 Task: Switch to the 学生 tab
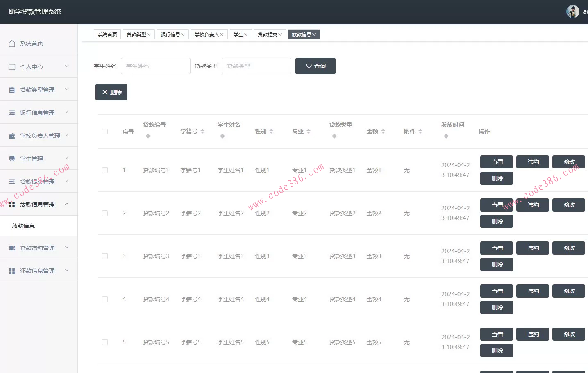tap(238, 34)
